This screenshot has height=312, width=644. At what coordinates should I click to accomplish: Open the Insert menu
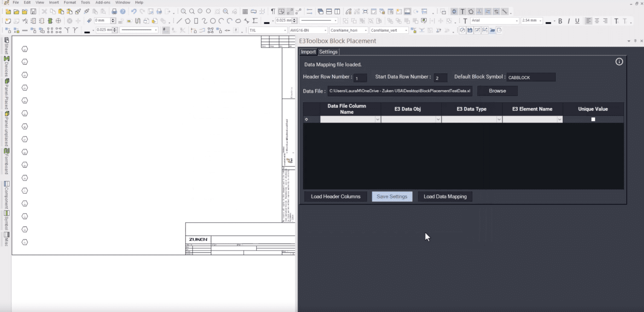pos(54,3)
